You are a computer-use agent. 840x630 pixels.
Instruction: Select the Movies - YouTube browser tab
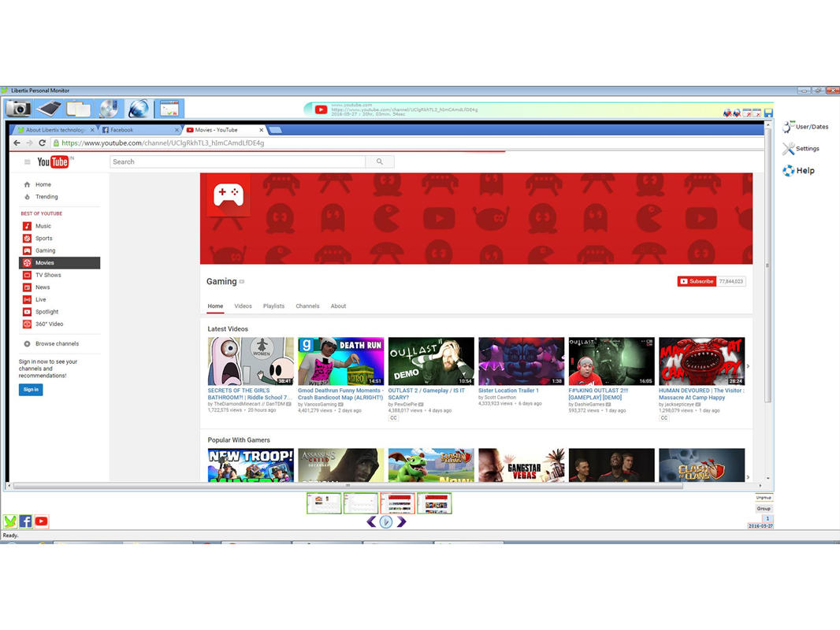(x=225, y=130)
